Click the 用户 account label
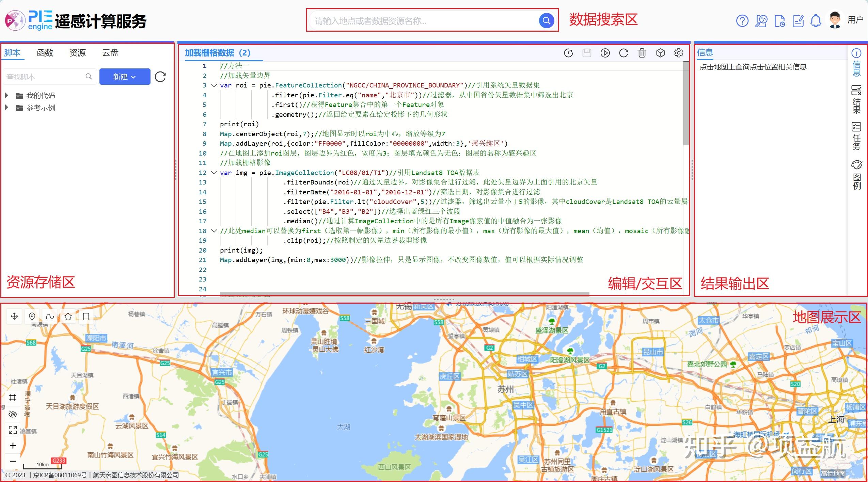The image size is (868, 482). (855, 20)
